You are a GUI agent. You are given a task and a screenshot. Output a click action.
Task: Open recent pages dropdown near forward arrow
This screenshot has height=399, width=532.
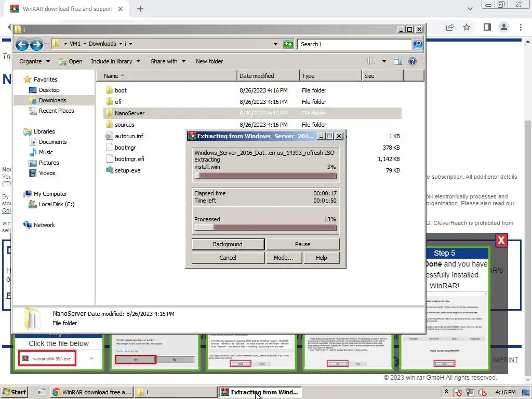click(46, 45)
